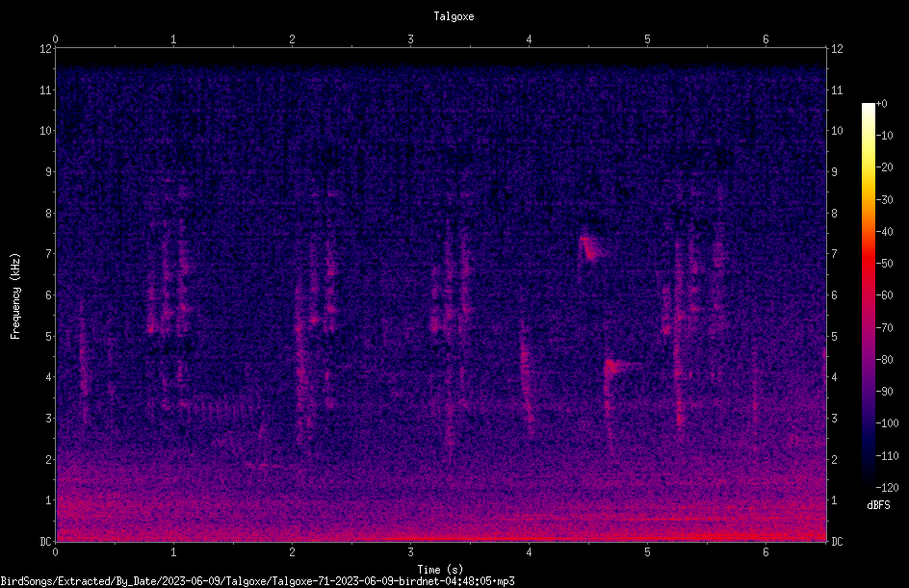The height and width of the screenshot is (588, 909).
Task: Click the 6 second label on top axis
Action: 766,39
